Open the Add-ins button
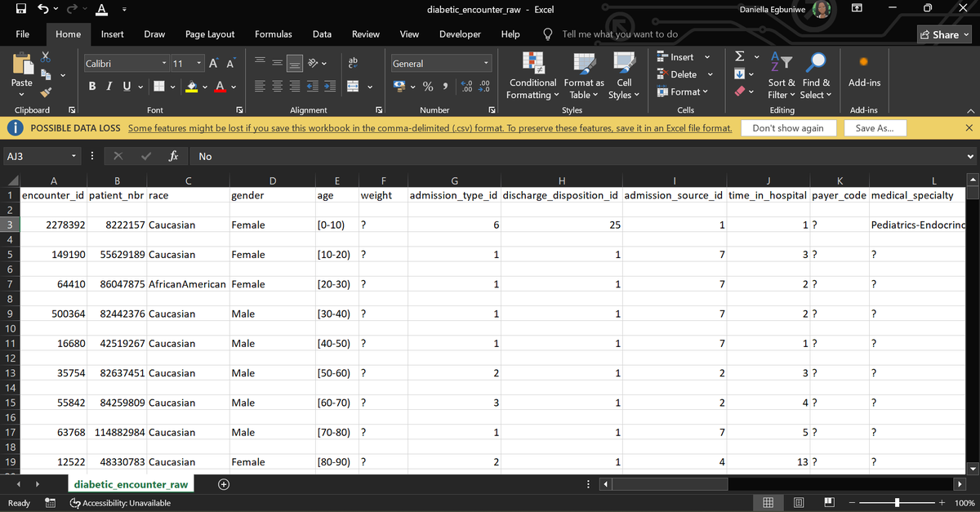Image resolution: width=980 pixels, height=512 pixels. click(864, 73)
